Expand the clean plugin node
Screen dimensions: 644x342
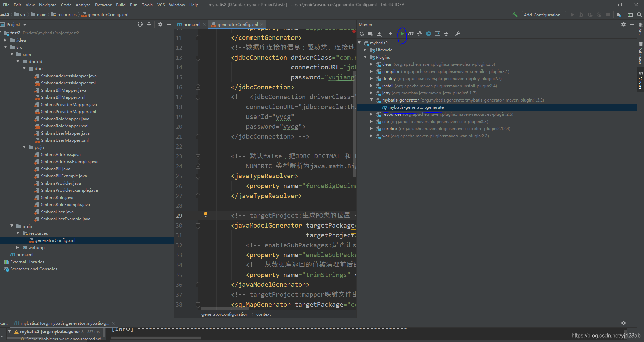click(372, 64)
